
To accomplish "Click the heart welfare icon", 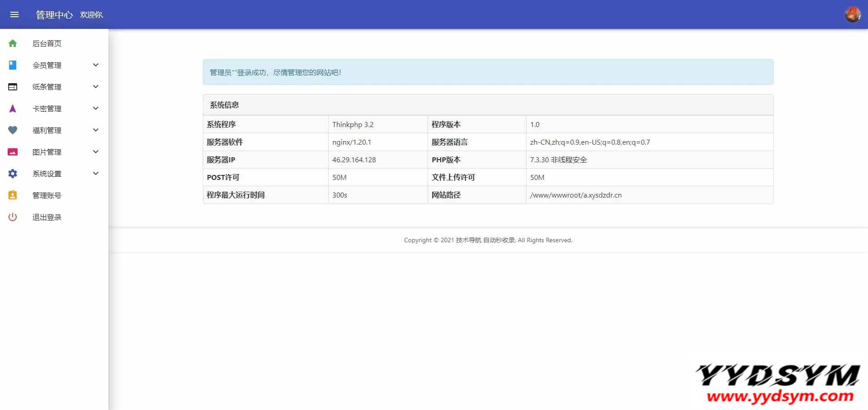I will [x=13, y=130].
